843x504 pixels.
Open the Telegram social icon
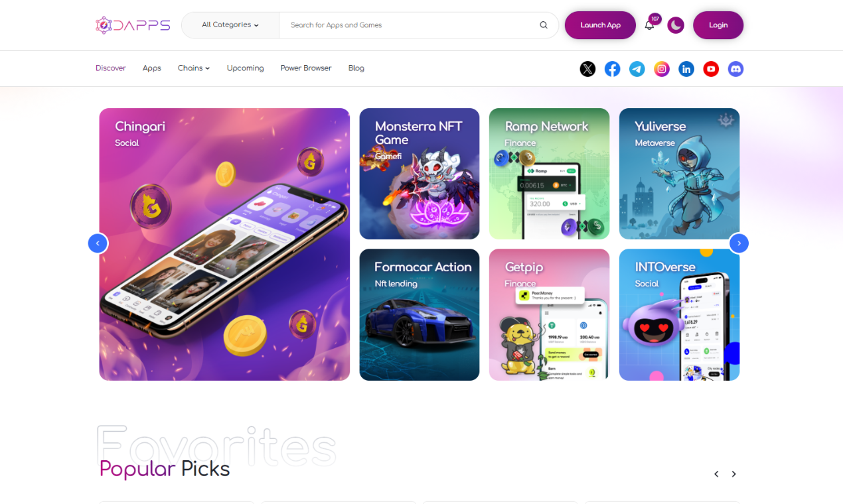point(637,69)
